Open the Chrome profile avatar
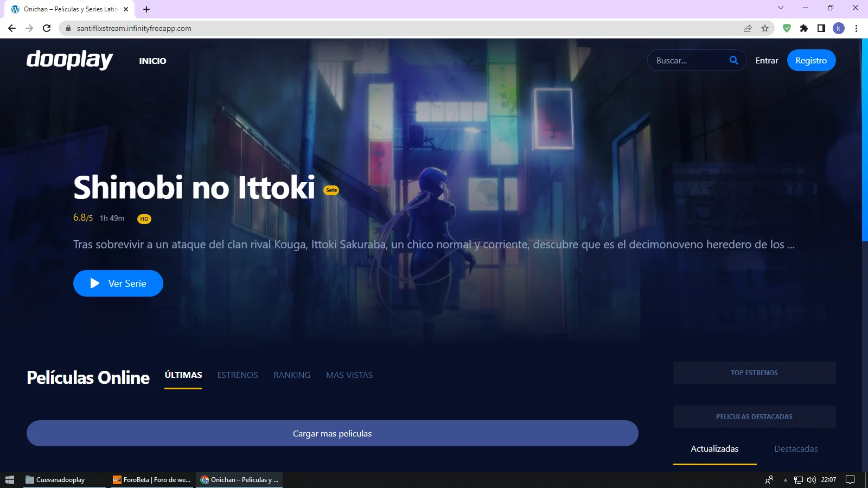Screen dimensions: 868x488 click(839, 28)
